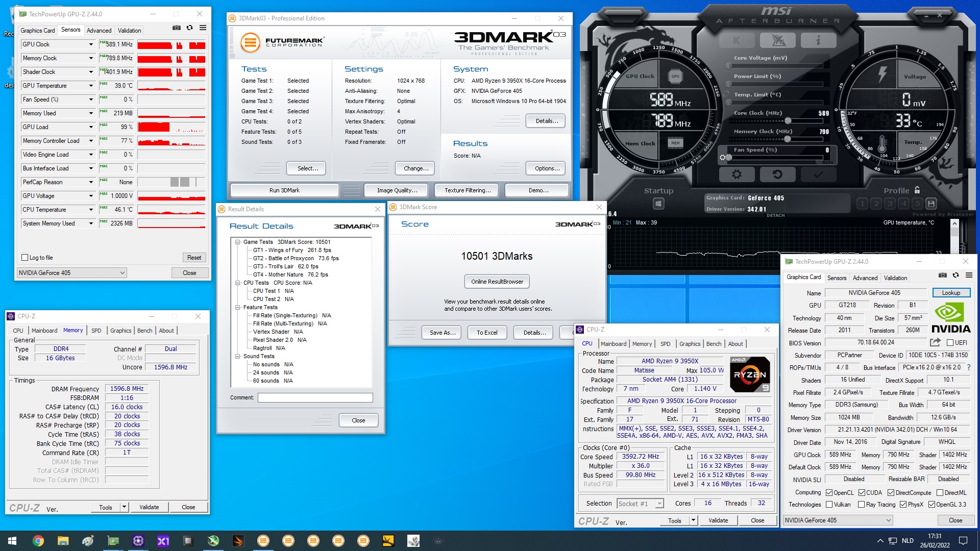Open the Socket #1 selection dropdown in CPU-Z
Image resolution: width=980 pixels, height=551 pixels.
640,504
